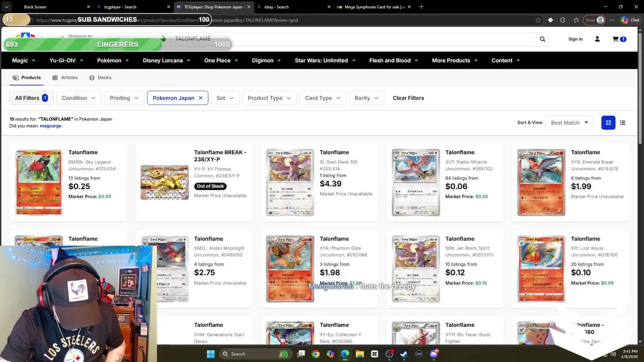Open the browser settings ellipsis menu
Viewport: 644px width, 362px height.
(x=612, y=20)
